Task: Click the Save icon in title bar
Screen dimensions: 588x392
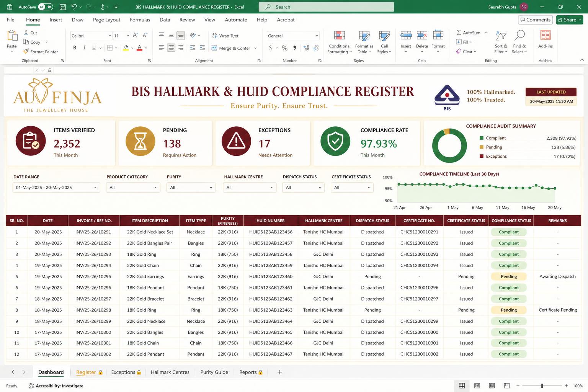Action: [x=63, y=7]
